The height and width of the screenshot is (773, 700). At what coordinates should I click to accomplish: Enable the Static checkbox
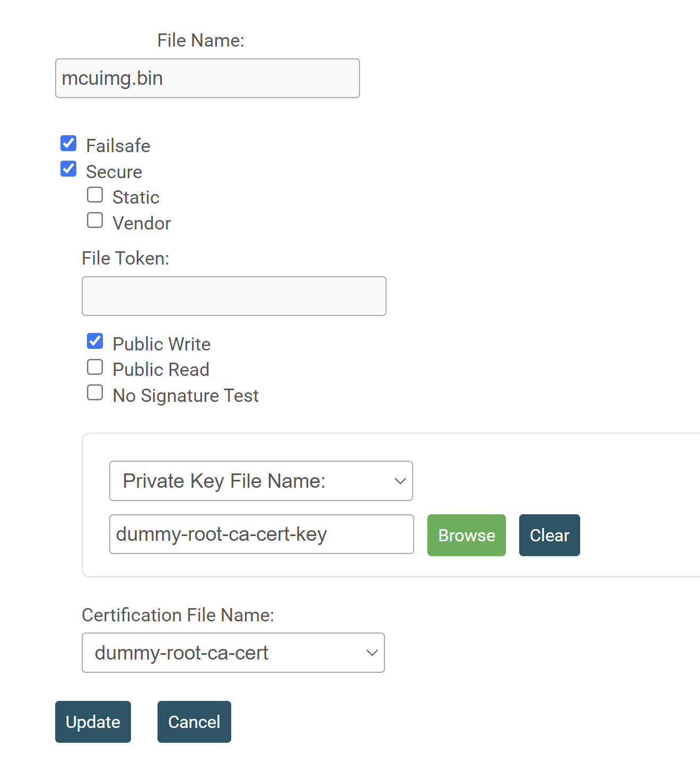95,195
